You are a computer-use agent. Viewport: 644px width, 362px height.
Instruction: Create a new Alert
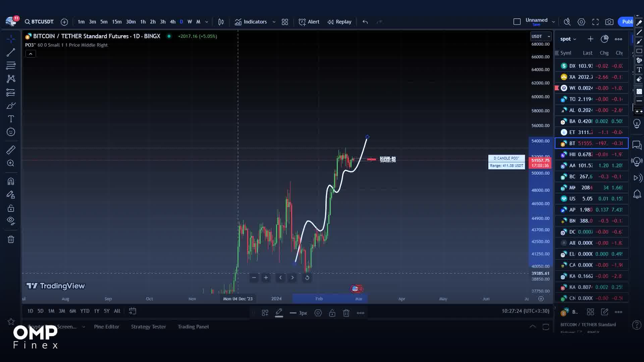point(309,21)
